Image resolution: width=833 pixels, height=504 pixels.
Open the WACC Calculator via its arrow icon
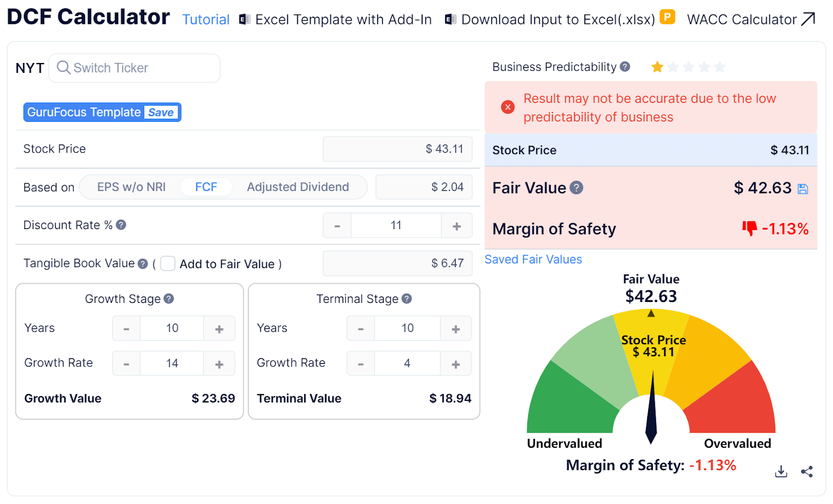pos(808,19)
